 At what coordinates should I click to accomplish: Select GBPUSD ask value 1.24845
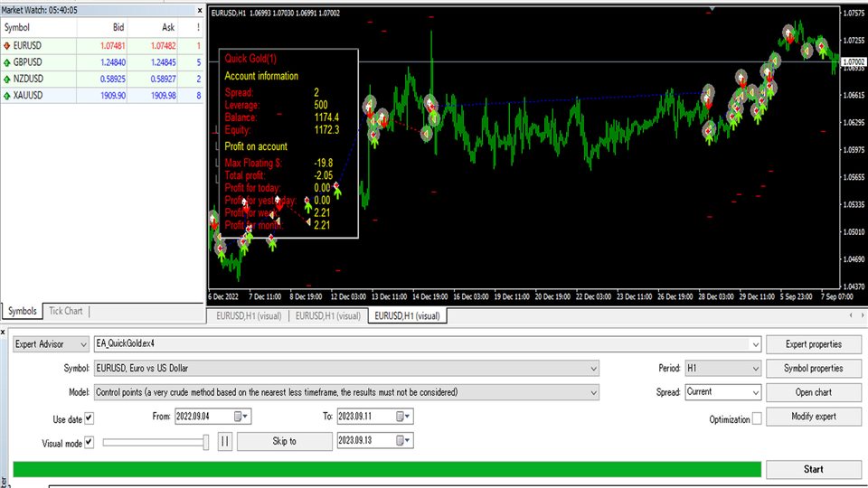[164, 62]
